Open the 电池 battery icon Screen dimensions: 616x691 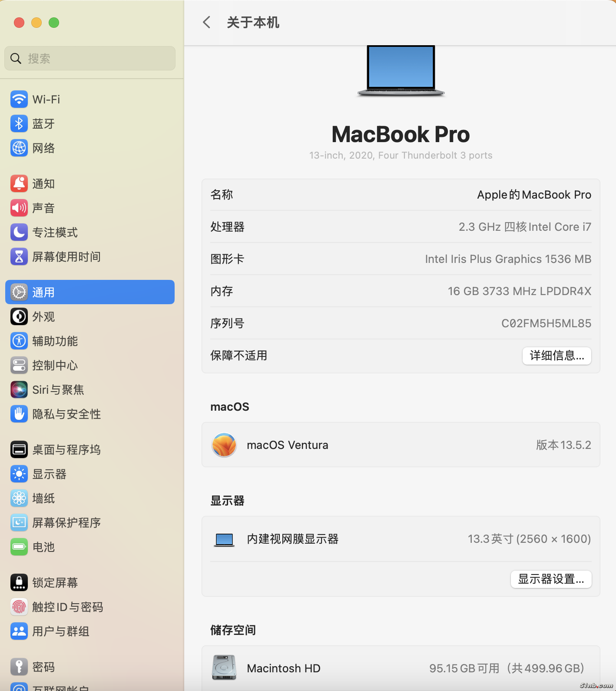pyautogui.click(x=19, y=547)
